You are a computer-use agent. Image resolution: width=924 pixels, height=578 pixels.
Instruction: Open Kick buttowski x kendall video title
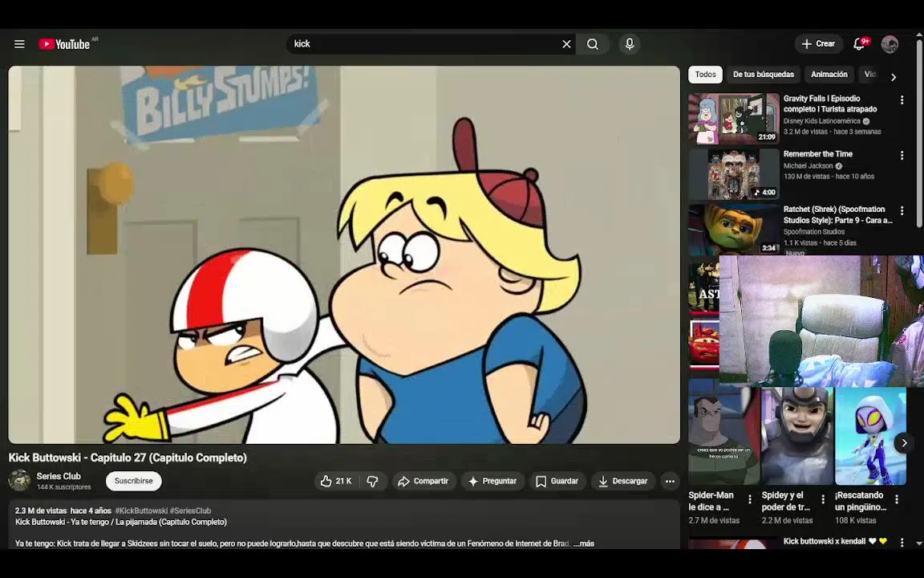(x=834, y=541)
